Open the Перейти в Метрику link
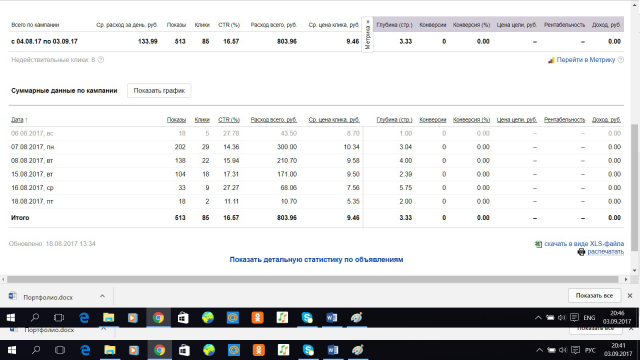This screenshot has height=360, width=640. [586, 60]
